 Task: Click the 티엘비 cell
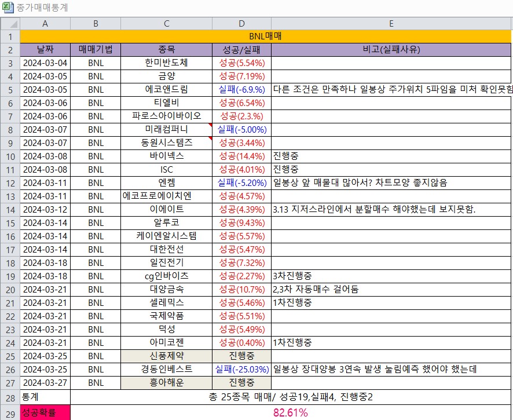point(167,103)
